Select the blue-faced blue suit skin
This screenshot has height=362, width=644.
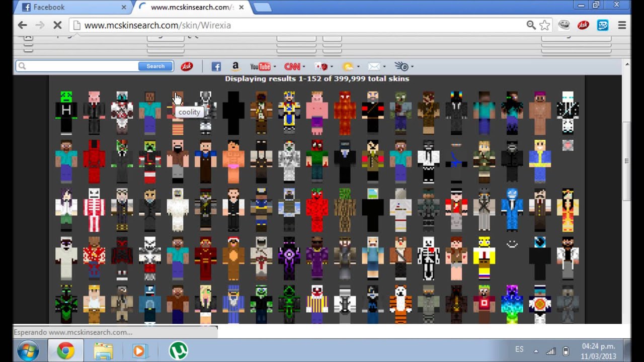coord(512,210)
